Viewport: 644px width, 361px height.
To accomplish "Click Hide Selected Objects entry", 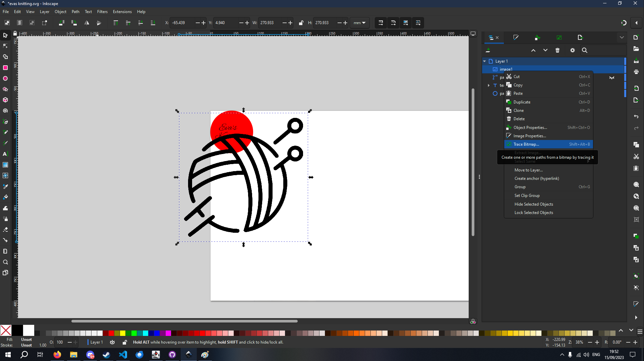I will [x=548, y=204].
